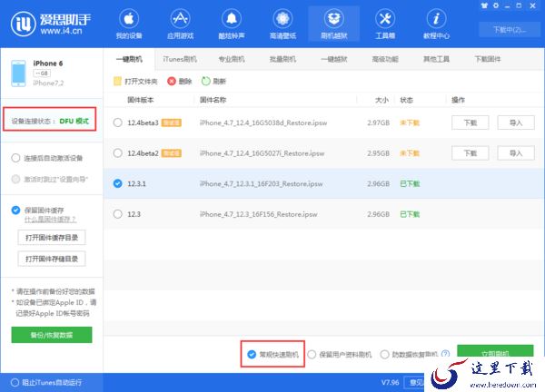
Task: Click iPhone_4.7_12.3_16F156_Restore.ipsw firmware name
Action: (258, 214)
